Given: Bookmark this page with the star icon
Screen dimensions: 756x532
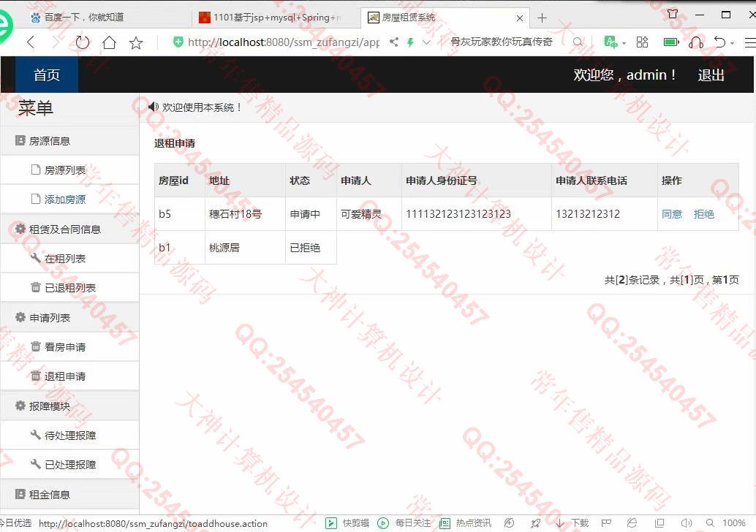Looking at the screenshot, I should tap(136, 42).
